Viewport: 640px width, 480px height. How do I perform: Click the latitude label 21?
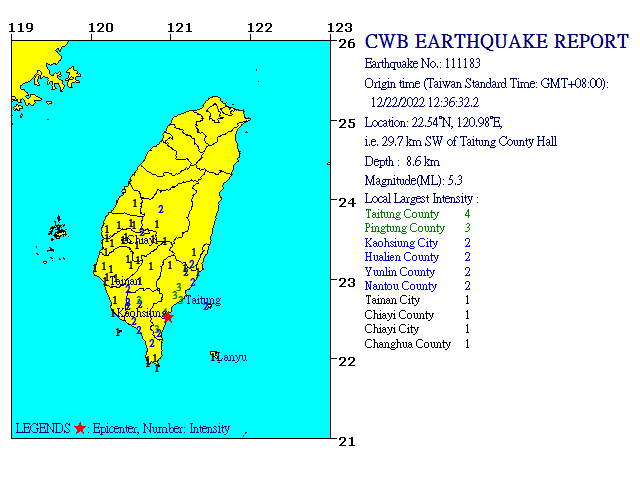(347, 442)
